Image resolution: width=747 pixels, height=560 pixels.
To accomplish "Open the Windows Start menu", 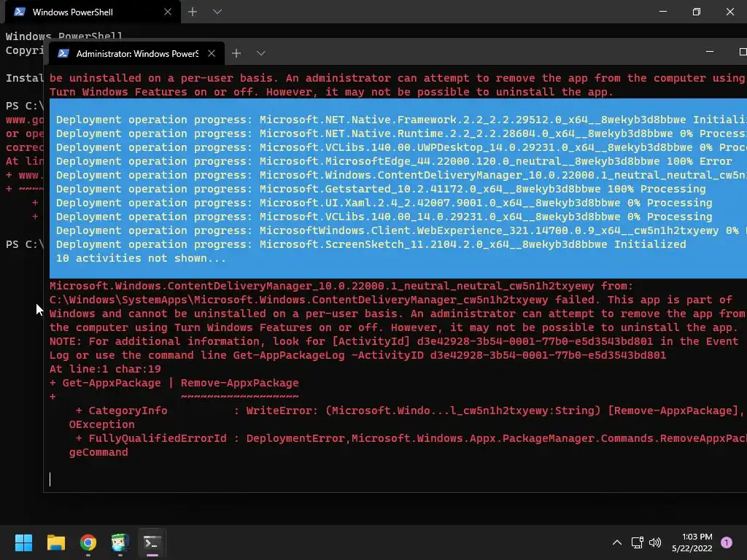I will click(x=23, y=542).
